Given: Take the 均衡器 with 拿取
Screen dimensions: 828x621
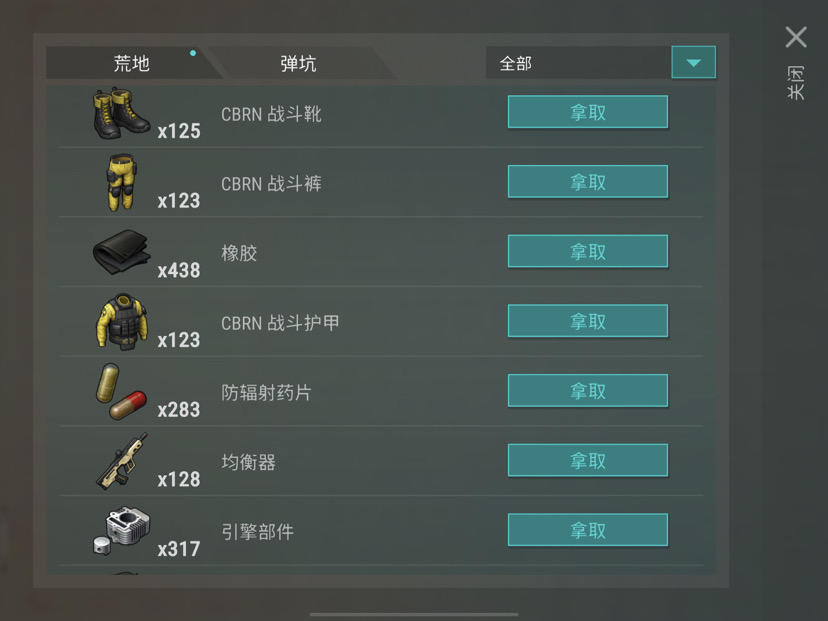Looking at the screenshot, I should (x=588, y=460).
